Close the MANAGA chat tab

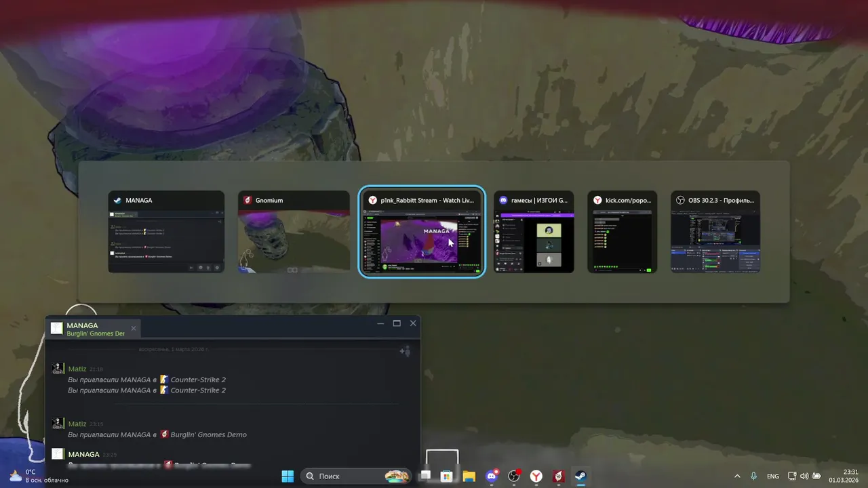pos(134,329)
